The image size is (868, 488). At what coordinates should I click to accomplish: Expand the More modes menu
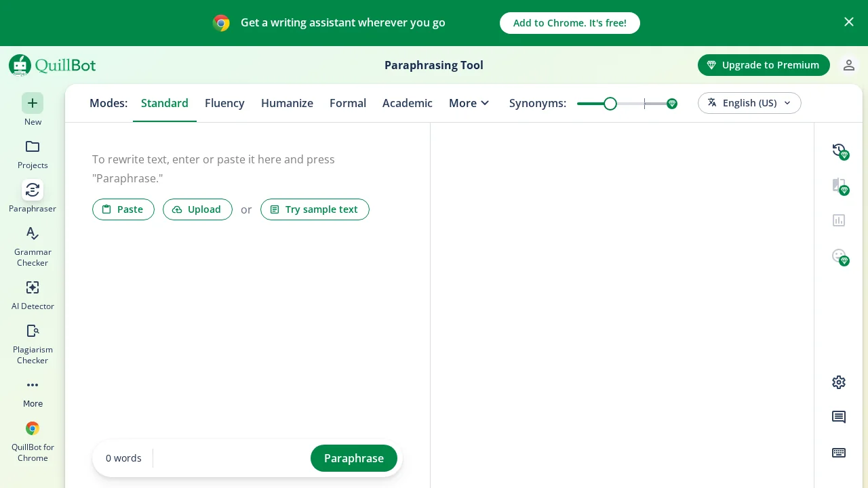coord(469,103)
